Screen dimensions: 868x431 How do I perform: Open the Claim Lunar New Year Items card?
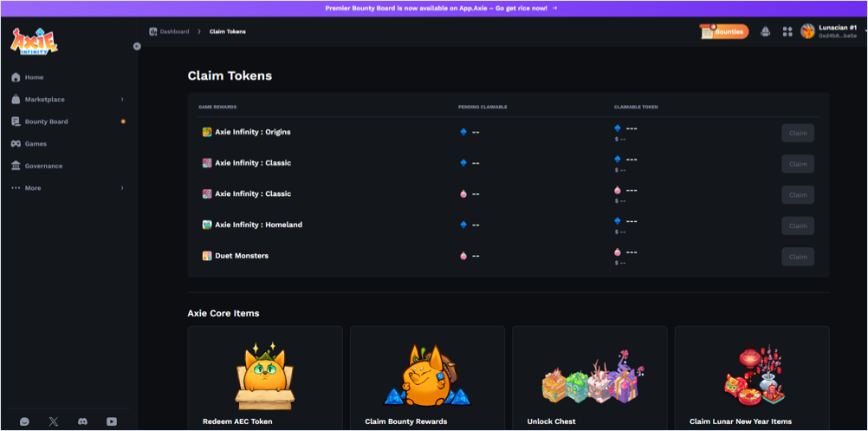(x=752, y=378)
